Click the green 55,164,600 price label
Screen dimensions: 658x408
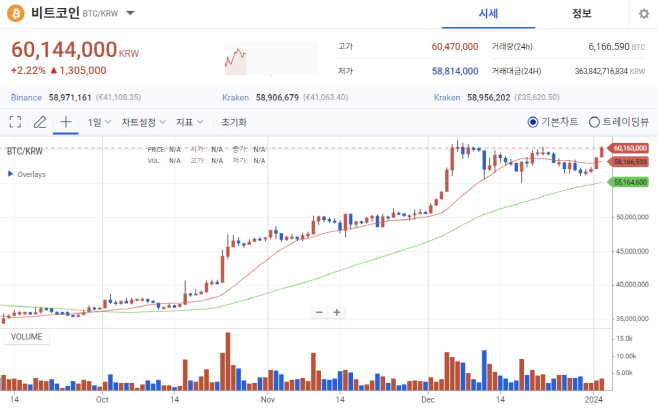coord(628,182)
